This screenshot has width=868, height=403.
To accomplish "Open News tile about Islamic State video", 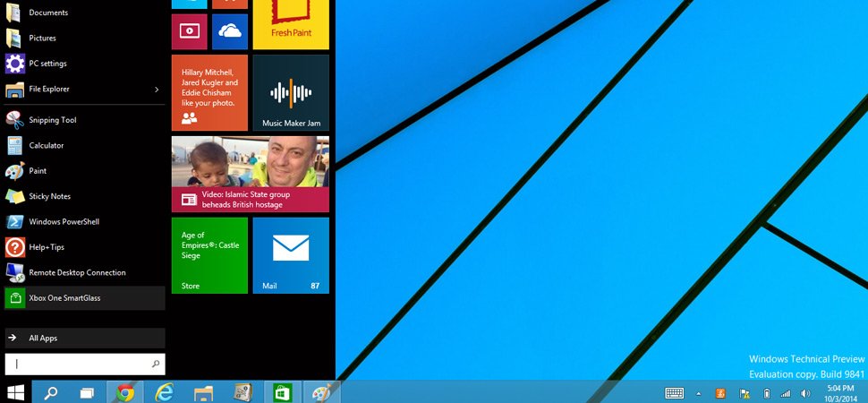I will coord(251,174).
